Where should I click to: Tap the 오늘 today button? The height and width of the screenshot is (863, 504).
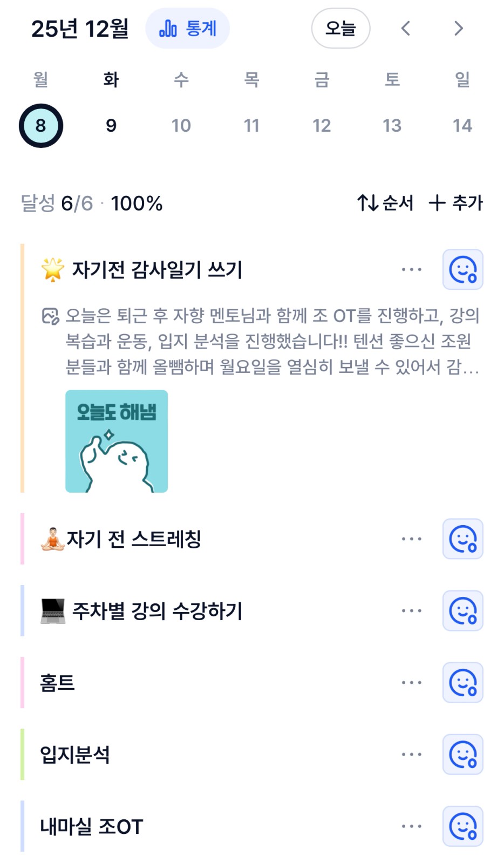[x=340, y=28]
